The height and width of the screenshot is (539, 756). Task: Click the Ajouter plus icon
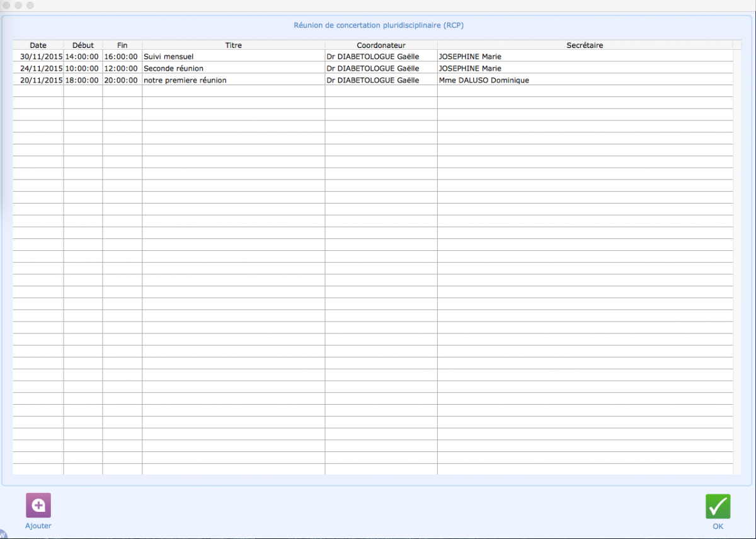pos(38,506)
